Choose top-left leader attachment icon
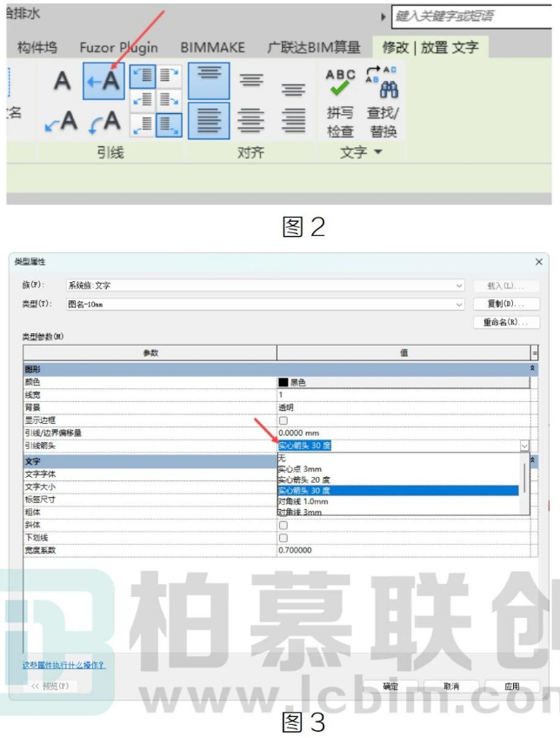Screen dimensions: 560x738 click(x=142, y=77)
